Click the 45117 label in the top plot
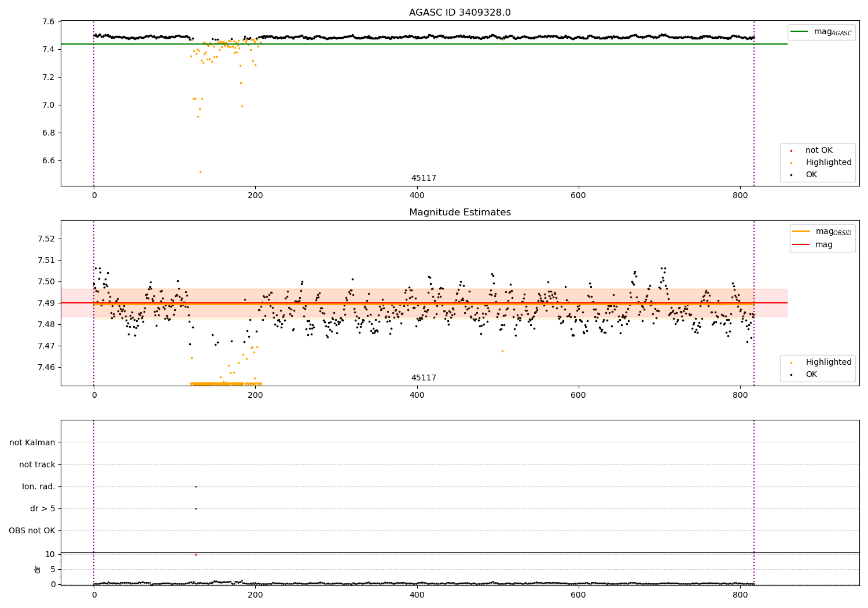Viewport: 868px width, 608px height. 424,178
